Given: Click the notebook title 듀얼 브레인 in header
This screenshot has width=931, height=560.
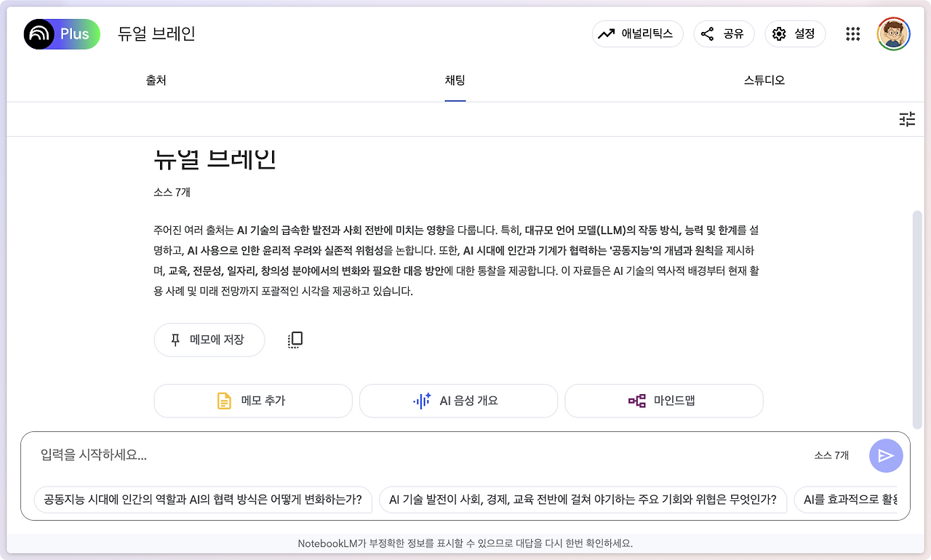Looking at the screenshot, I should coord(156,34).
